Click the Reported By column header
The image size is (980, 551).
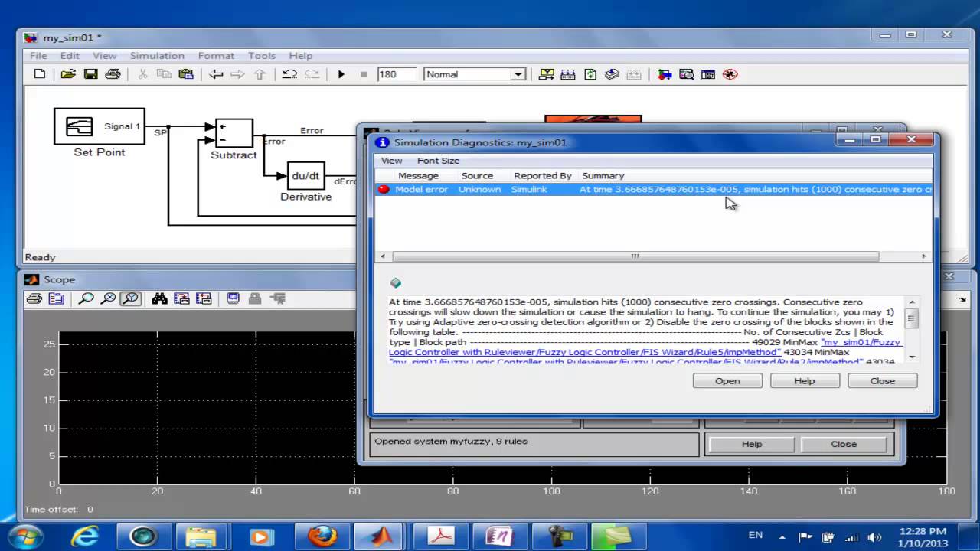pos(543,176)
